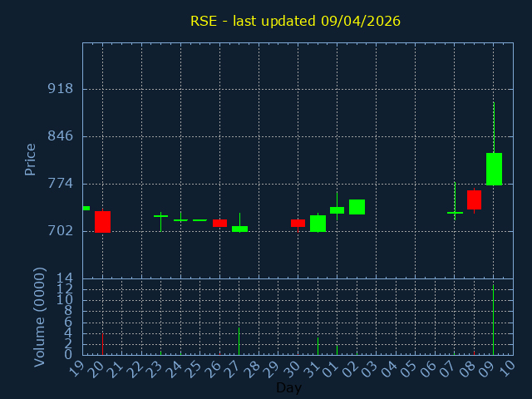Click the red candlestick on day 30

298,223
